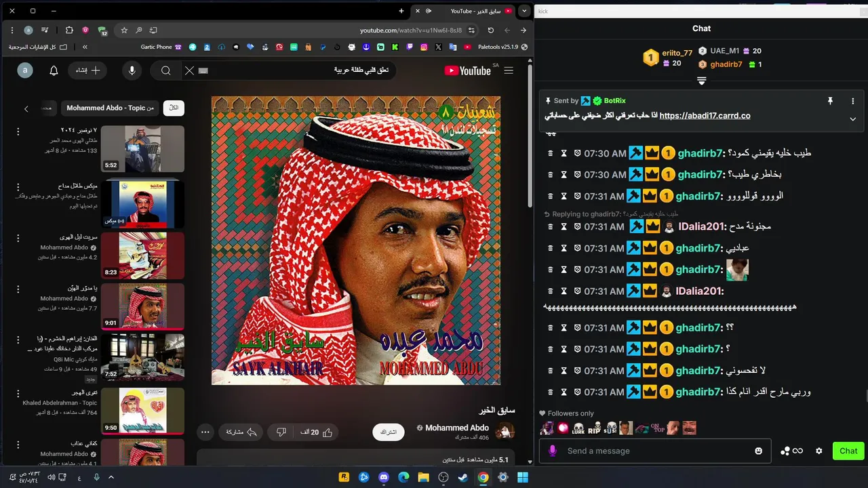Show more filter chips with the arrow
The width and height of the screenshot is (868, 488).
click(26, 108)
